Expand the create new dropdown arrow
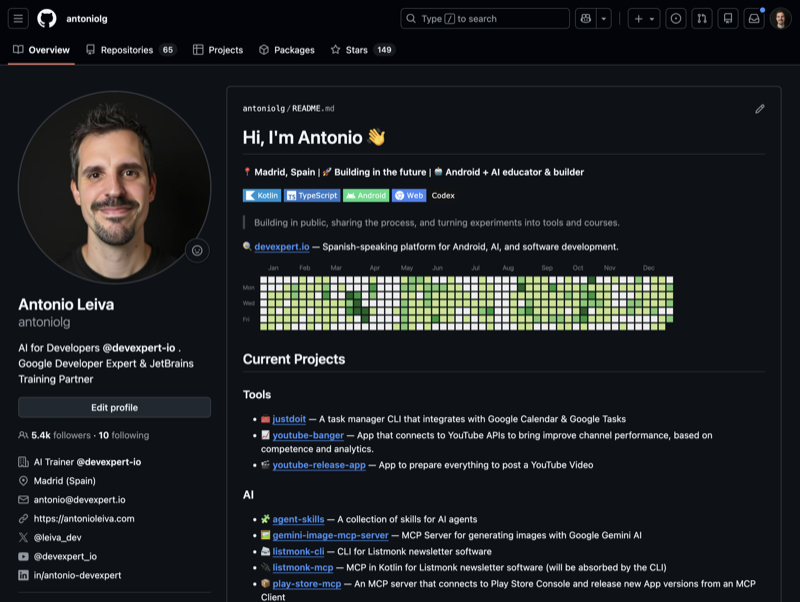The width and height of the screenshot is (800, 602). click(651, 18)
